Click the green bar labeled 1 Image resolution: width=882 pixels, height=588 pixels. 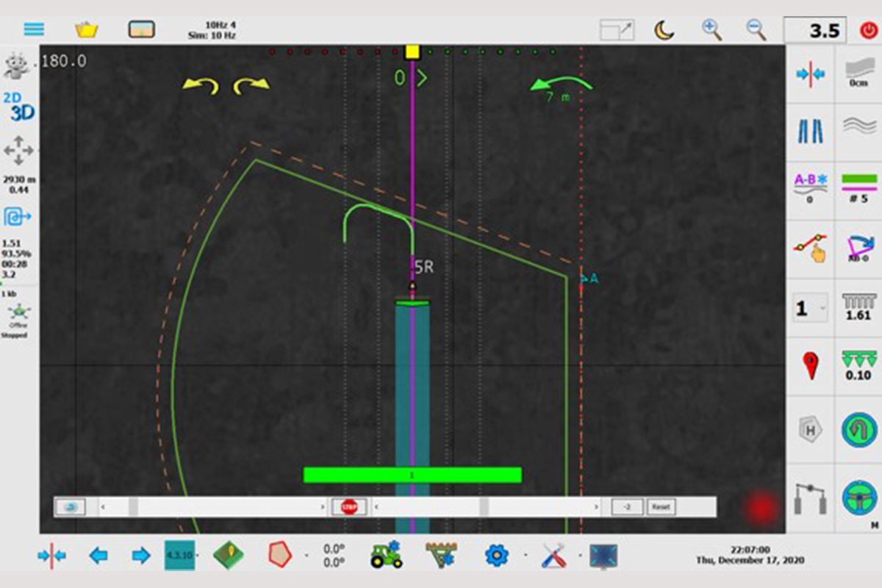point(412,476)
